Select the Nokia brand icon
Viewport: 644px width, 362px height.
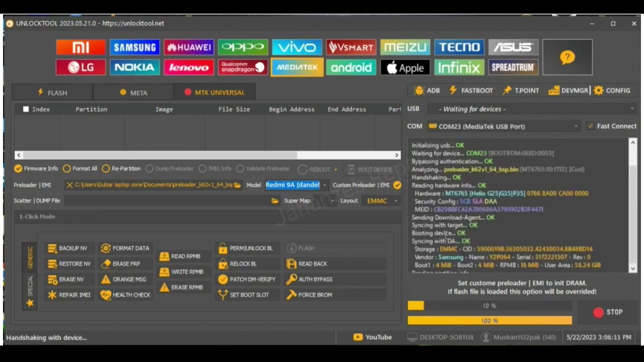pyautogui.click(x=134, y=67)
